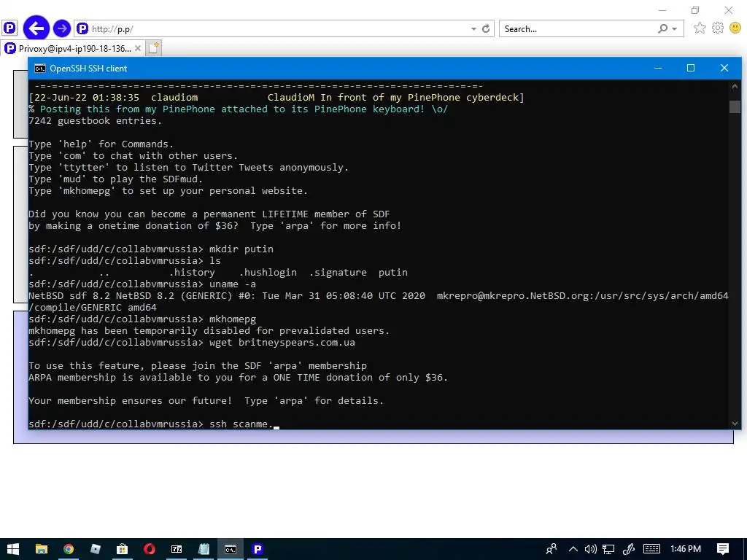This screenshot has width=747, height=560.
Task: Open a new browser tab
Action: tap(153, 48)
